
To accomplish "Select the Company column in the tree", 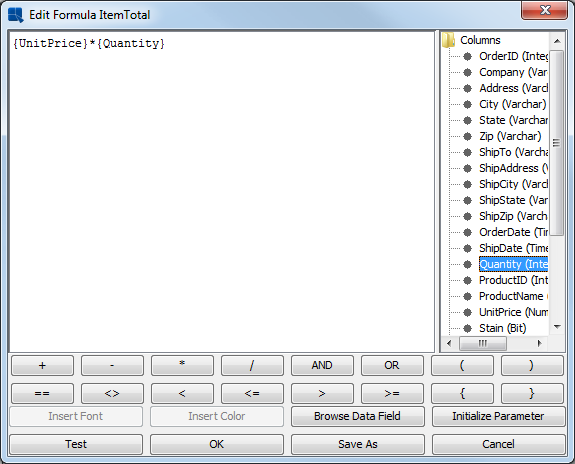I will tap(513, 72).
